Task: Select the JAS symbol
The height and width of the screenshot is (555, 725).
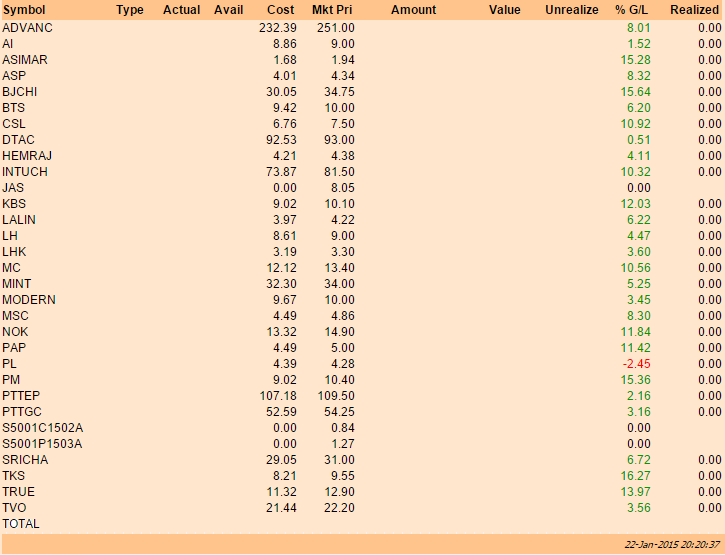Action: click(13, 188)
